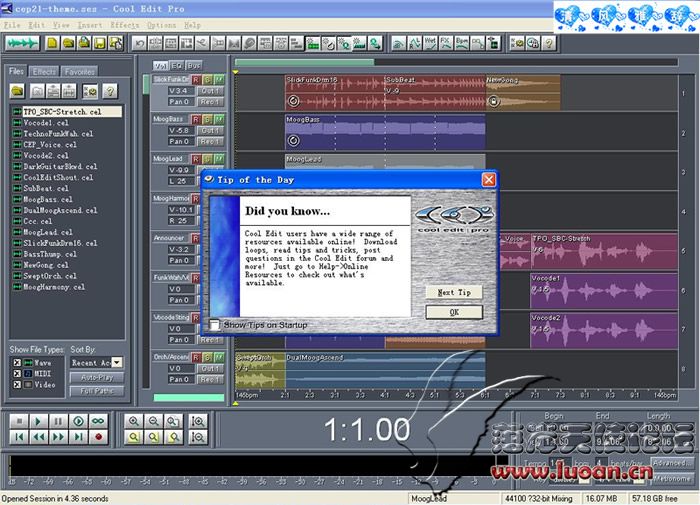700x505 pixels.
Task: Click the fast forward transport button
Action: click(x=58, y=437)
